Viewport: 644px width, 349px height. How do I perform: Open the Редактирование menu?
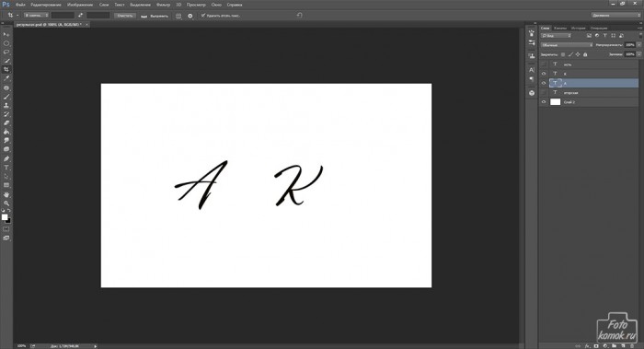point(46,5)
